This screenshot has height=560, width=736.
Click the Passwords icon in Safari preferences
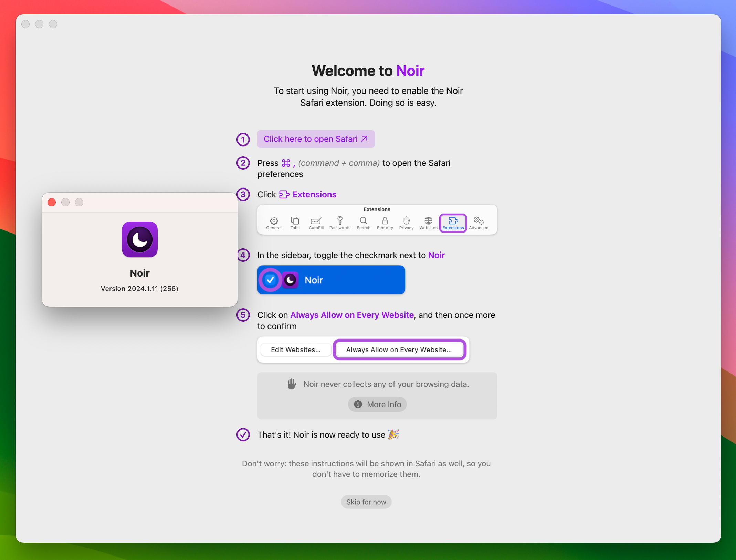[340, 222]
